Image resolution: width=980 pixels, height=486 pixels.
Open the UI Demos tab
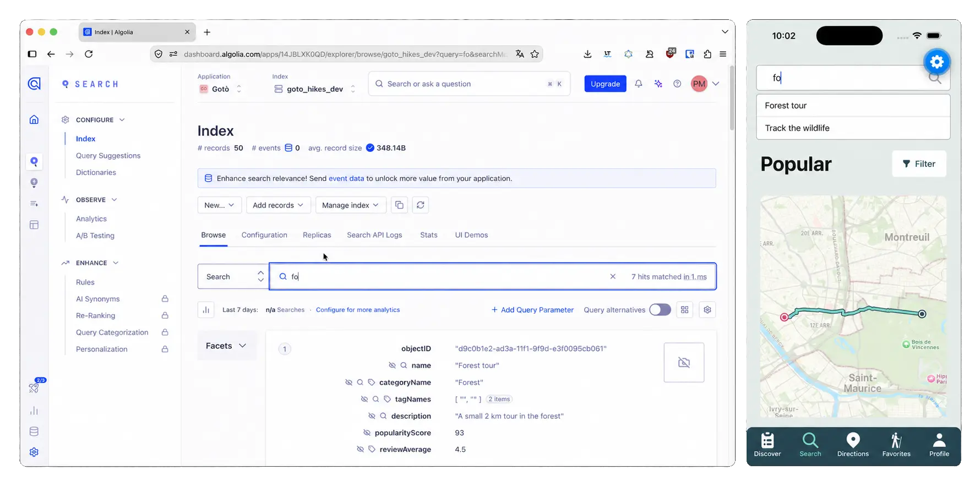[471, 235]
